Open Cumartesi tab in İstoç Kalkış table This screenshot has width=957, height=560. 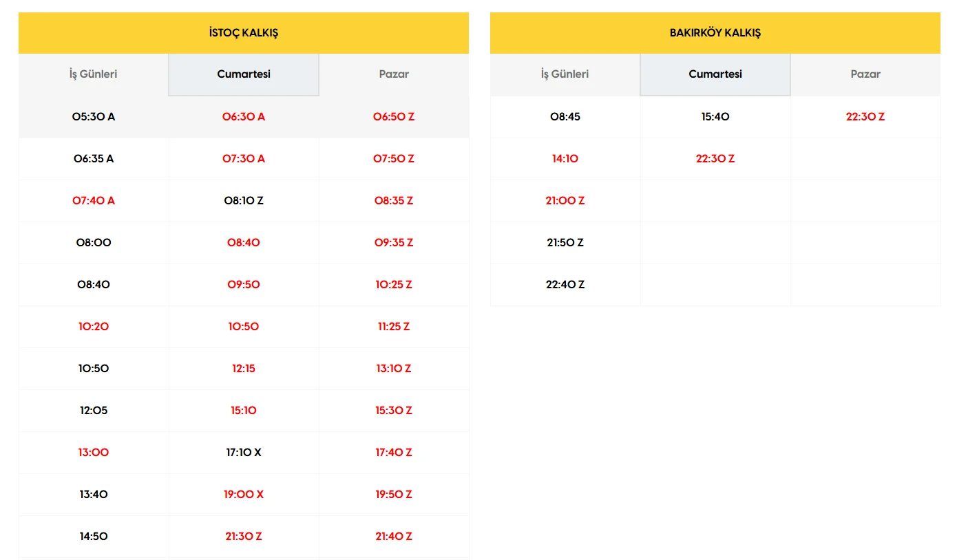pyautogui.click(x=244, y=74)
